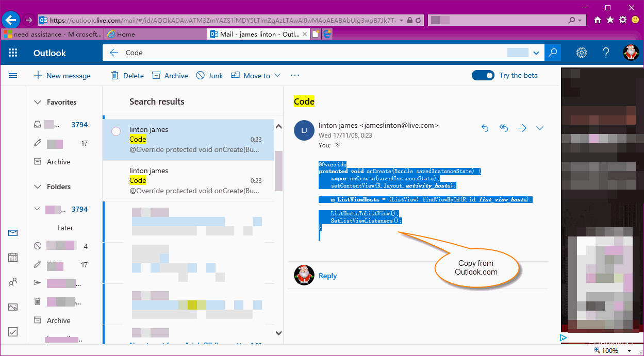The image size is (644, 356).
Task: Open the account profile picture menu
Action: click(x=631, y=53)
